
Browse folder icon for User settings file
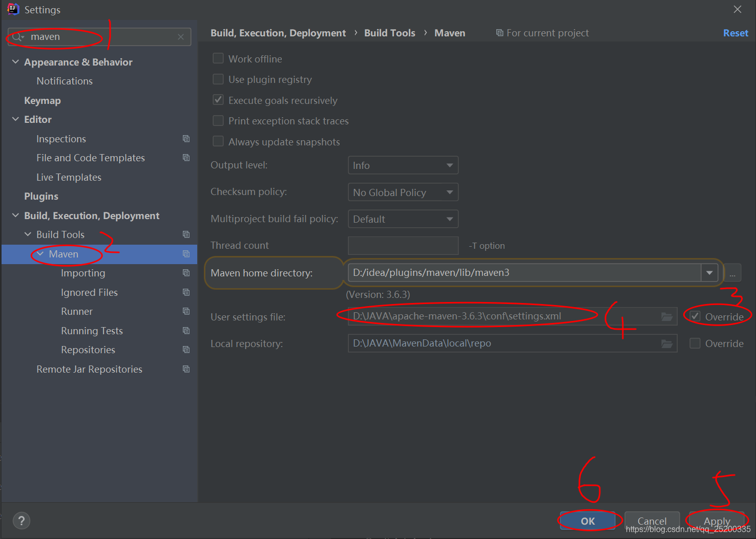[667, 316]
